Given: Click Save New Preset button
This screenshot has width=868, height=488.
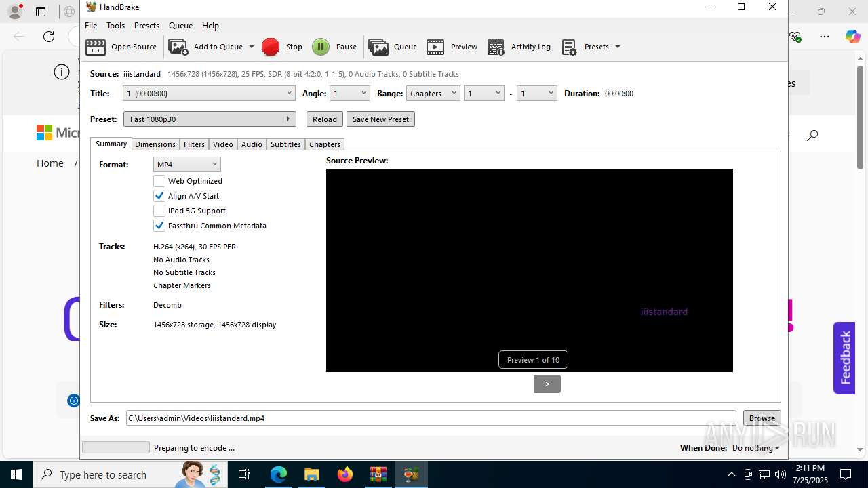Looking at the screenshot, I should tap(380, 119).
